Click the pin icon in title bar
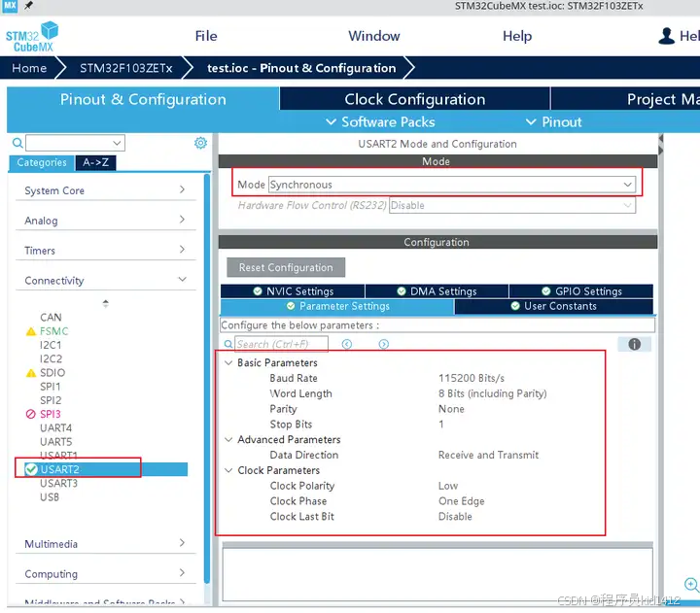The image size is (700, 613). pos(28,6)
